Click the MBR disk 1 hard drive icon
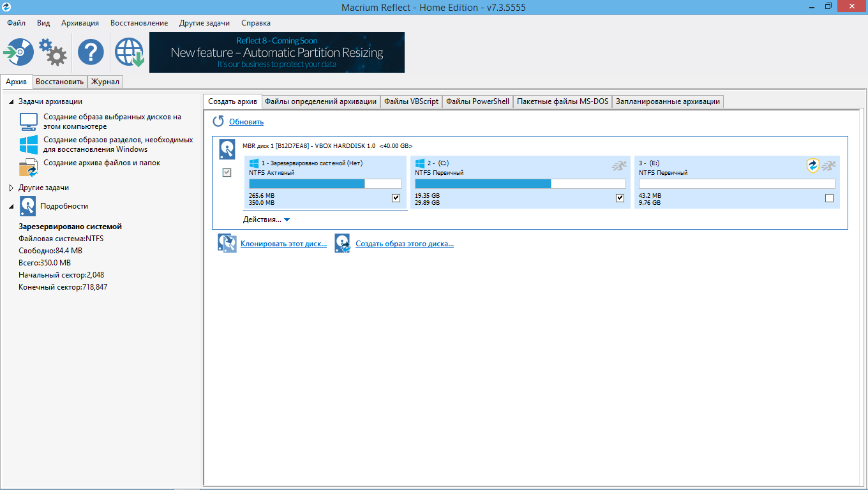Image resolution: width=868 pixels, height=490 pixels. coord(227,149)
